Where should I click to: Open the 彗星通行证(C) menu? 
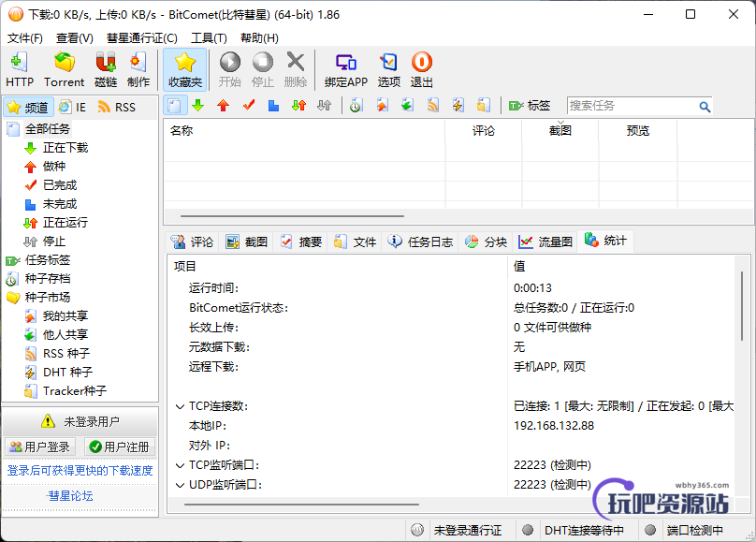coord(142,38)
